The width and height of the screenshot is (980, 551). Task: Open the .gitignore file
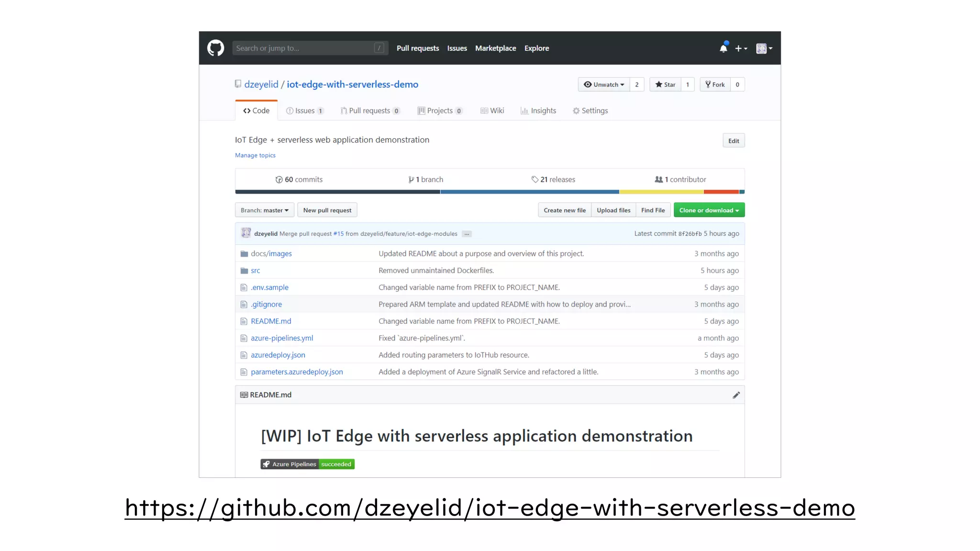click(267, 304)
